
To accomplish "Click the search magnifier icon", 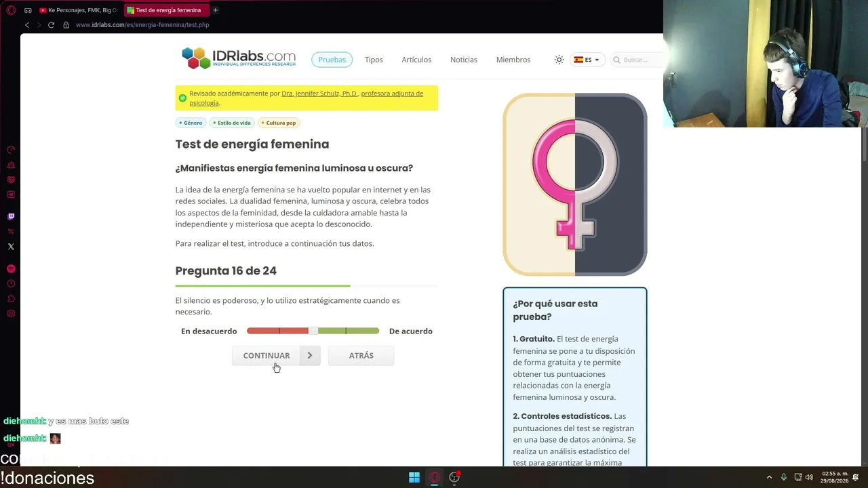I will point(616,60).
